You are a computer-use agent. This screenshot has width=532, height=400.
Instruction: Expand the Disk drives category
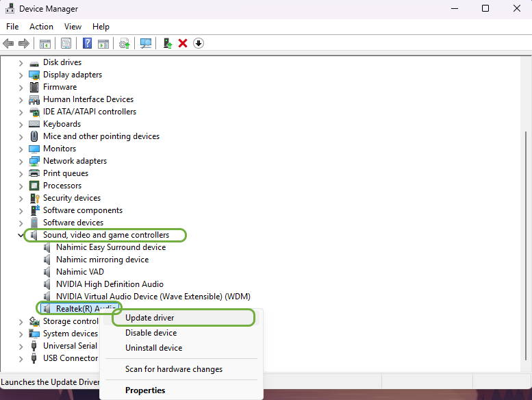[x=21, y=62]
